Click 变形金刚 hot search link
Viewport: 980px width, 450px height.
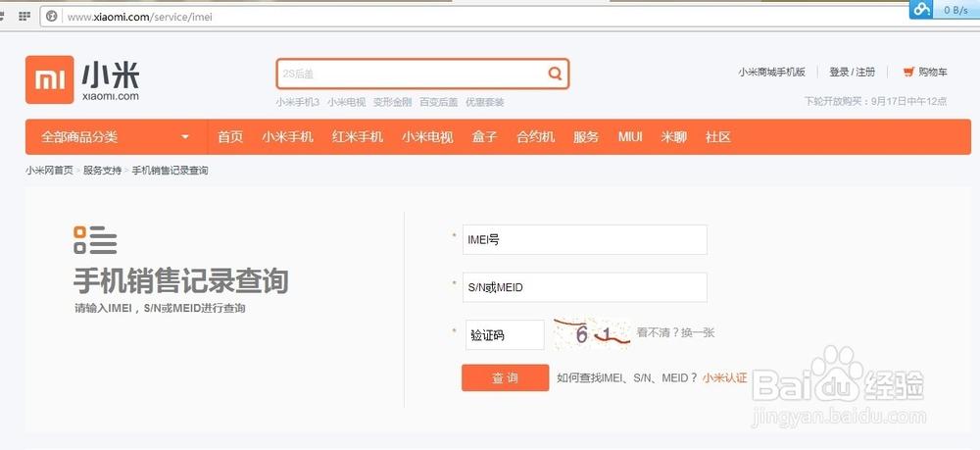click(393, 102)
